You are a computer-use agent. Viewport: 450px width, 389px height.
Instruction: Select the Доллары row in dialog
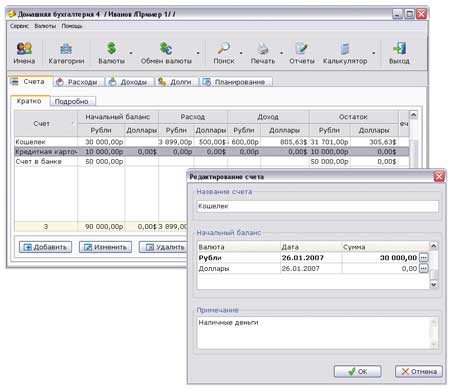point(313,268)
